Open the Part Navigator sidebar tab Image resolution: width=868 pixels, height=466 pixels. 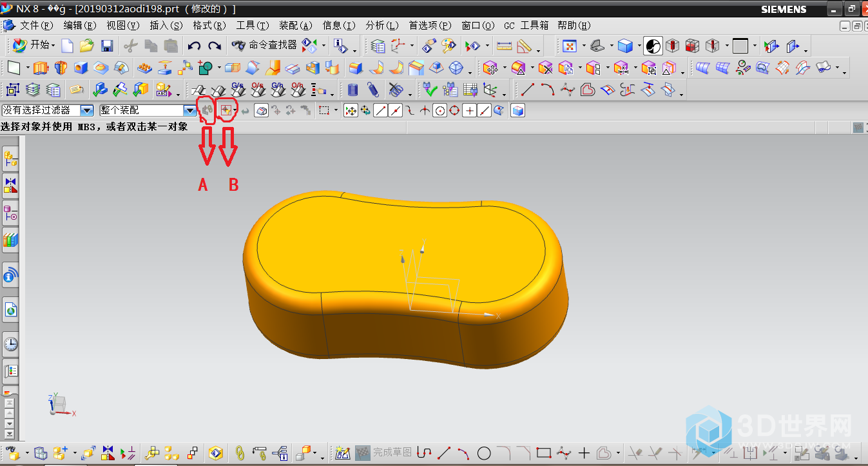point(10,212)
